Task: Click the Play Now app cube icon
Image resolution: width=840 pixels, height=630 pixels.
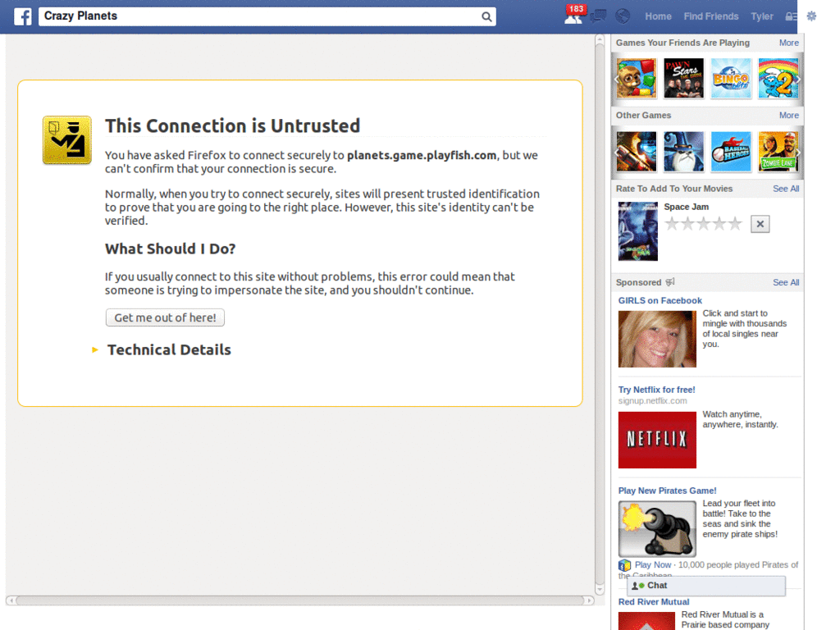Action: click(624, 565)
